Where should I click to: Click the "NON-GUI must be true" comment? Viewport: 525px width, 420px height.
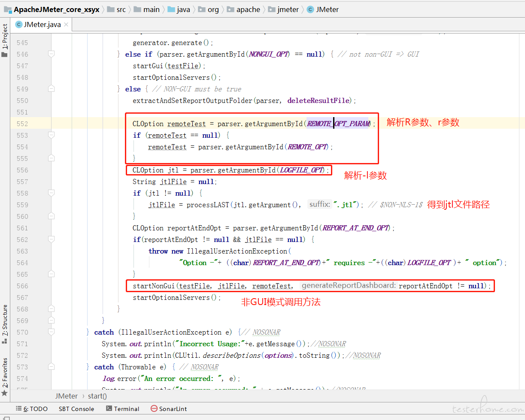point(197,89)
